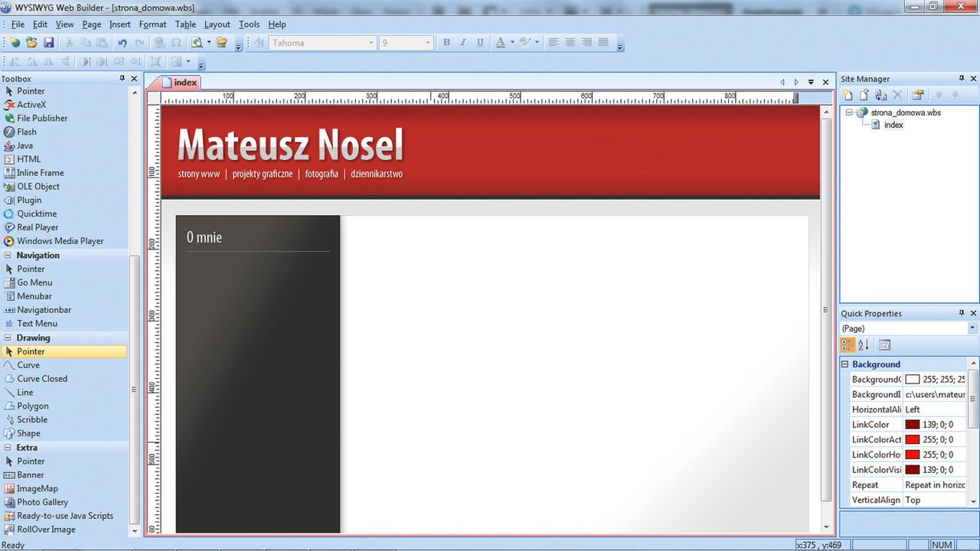The height and width of the screenshot is (551, 980).
Task: Click the dziennikarstwo link on page
Action: pos(377,174)
